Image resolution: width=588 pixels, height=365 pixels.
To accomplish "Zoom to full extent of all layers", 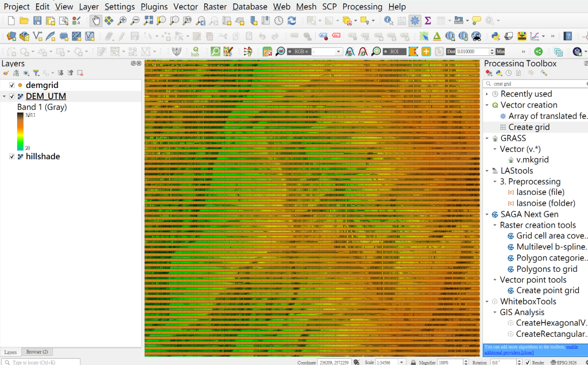I will click(x=149, y=21).
